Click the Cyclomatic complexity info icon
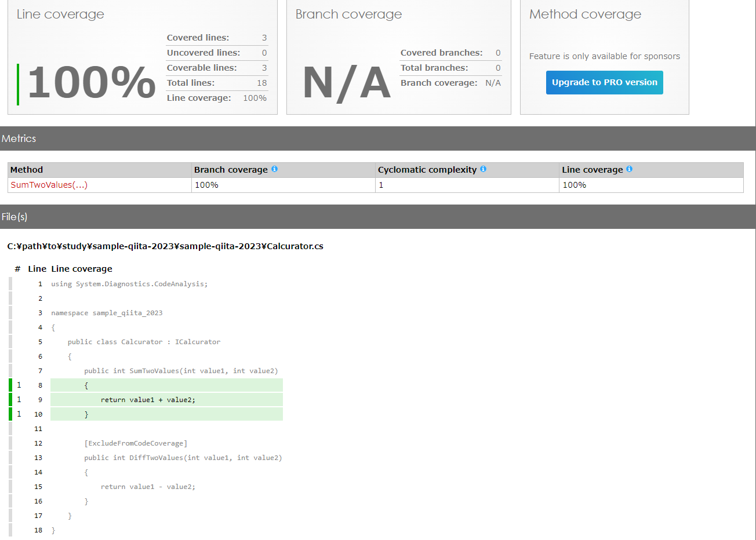Screen dimensions: 756x540 click(x=483, y=169)
